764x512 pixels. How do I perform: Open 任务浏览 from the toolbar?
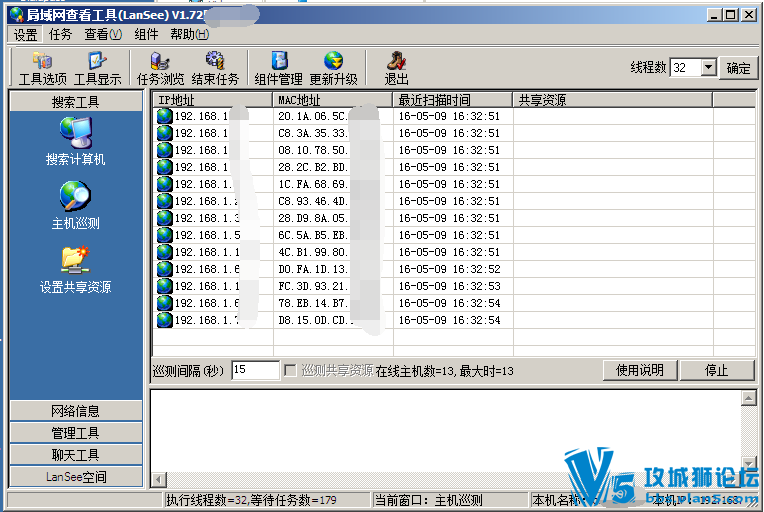click(x=160, y=68)
